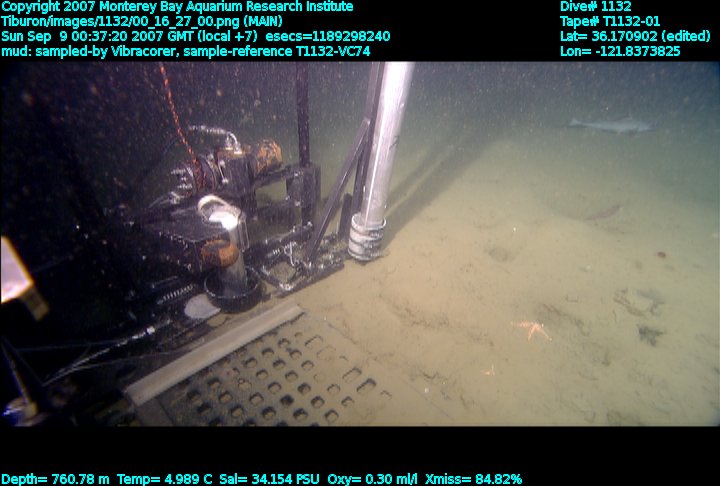
Task: Click the 'Oxy= 0.30 ml/l' reading
Action: pos(372,480)
